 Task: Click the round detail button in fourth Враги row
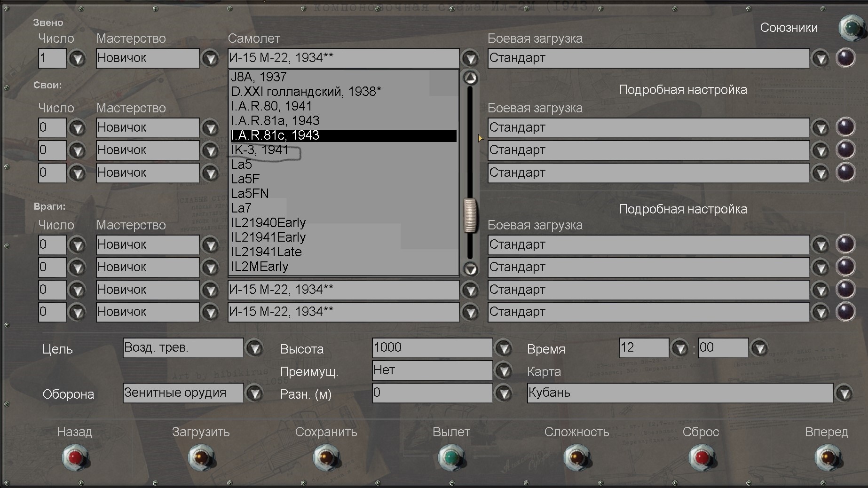845,311
